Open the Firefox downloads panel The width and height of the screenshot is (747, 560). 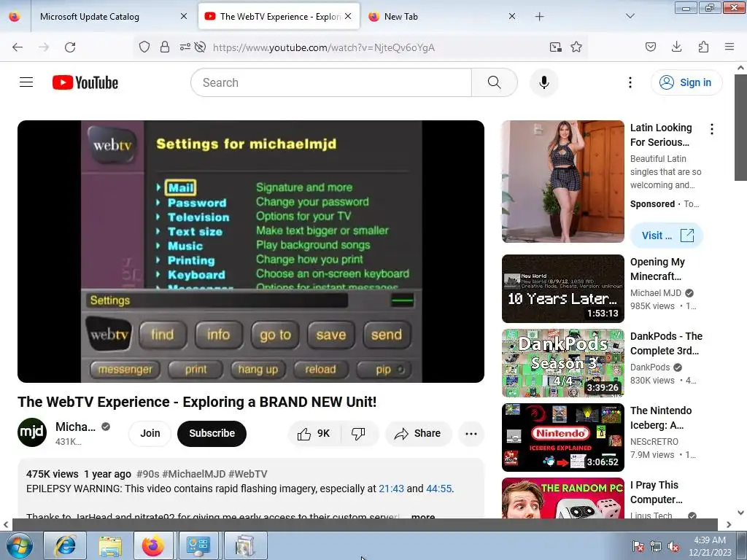tap(676, 47)
